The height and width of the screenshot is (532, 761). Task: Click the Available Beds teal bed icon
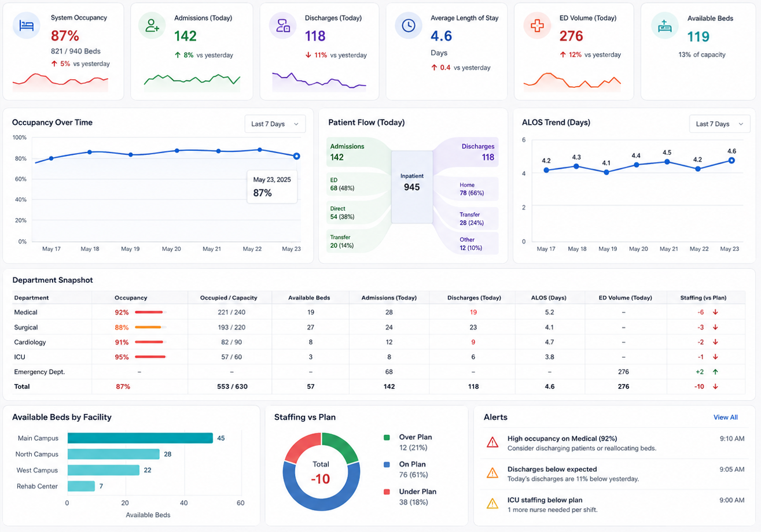[x=665, y=26]
